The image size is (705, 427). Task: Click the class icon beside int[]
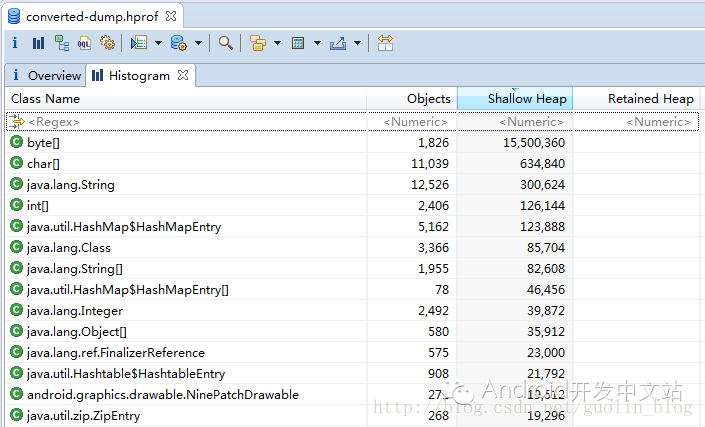17,205
